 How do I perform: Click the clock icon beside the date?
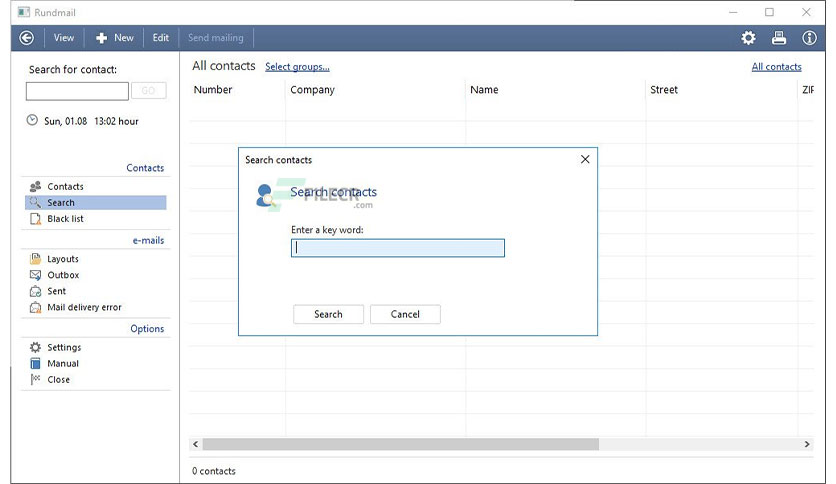33,120
